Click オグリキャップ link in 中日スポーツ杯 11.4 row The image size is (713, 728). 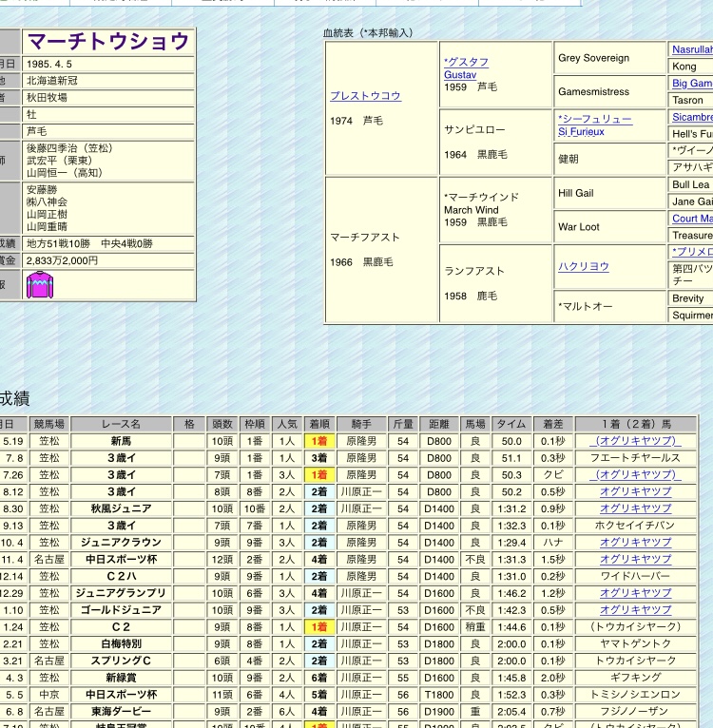click(635, 560)
